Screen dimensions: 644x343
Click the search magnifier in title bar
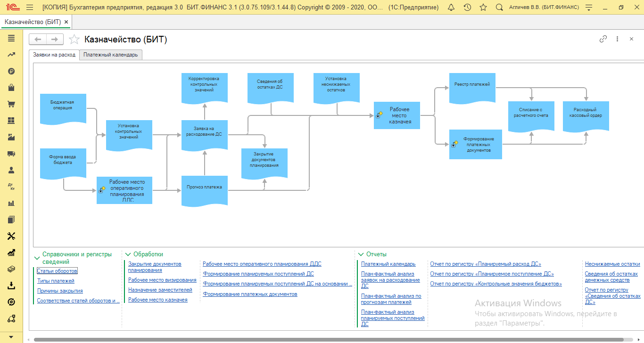click(499, 8)
